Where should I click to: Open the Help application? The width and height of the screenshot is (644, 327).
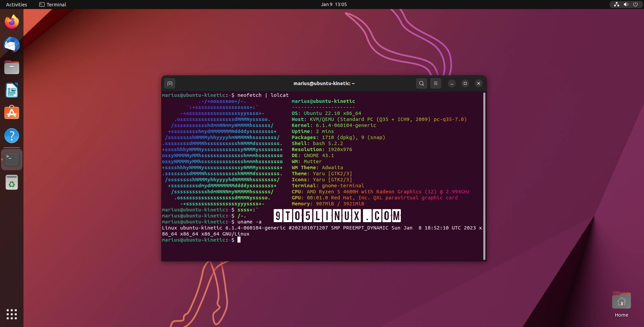click(12, 136)
